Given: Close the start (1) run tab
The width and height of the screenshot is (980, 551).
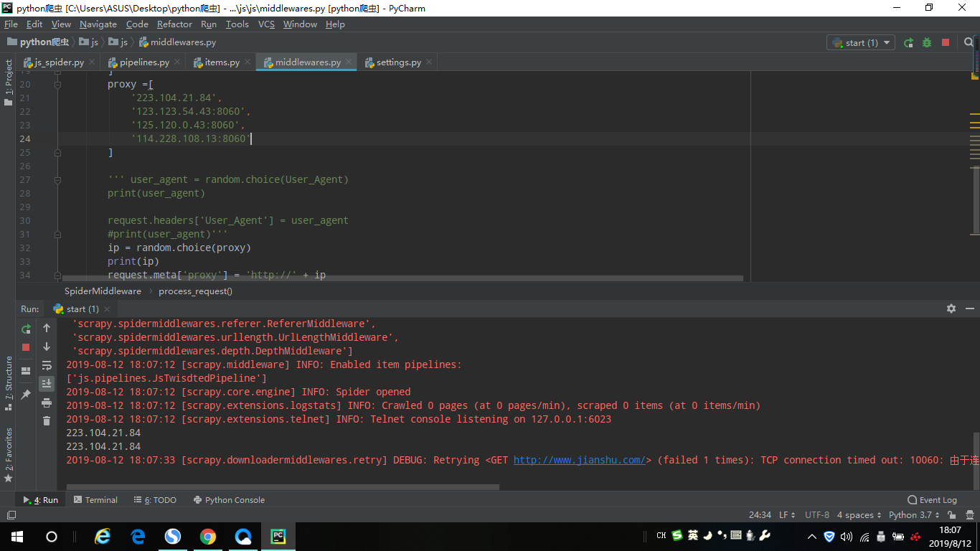Looking at the screenshot, I should 108,309.
